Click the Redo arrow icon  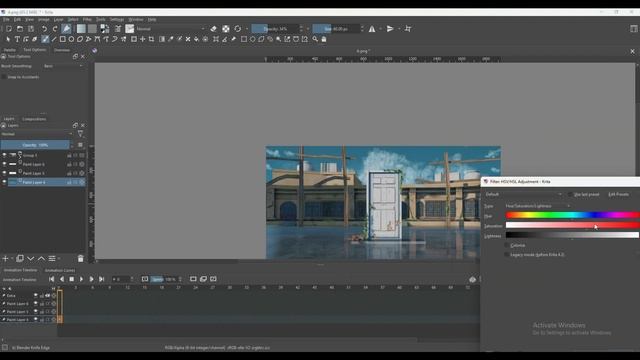pyautogui.click(x=55, y=29)
